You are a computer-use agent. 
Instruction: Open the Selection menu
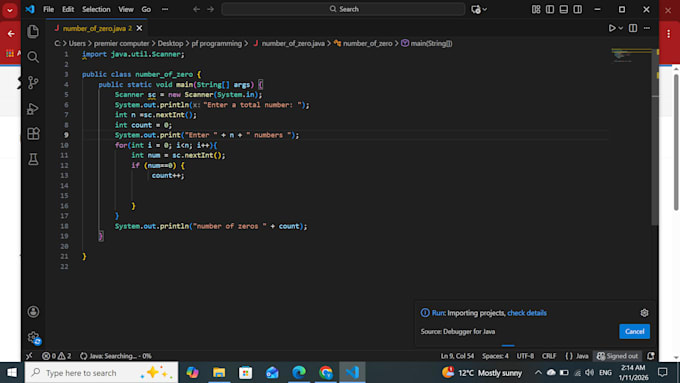point(96,9)
